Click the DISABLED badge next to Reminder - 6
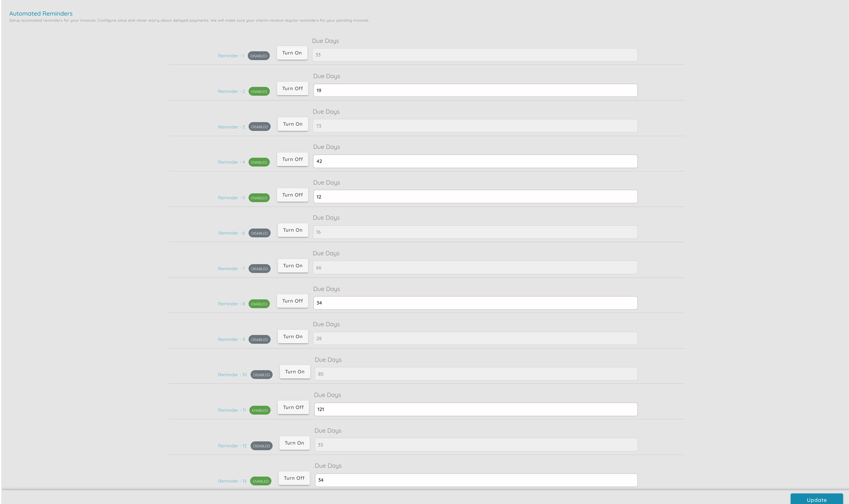 pyautogui.click(x=259, y=233)
